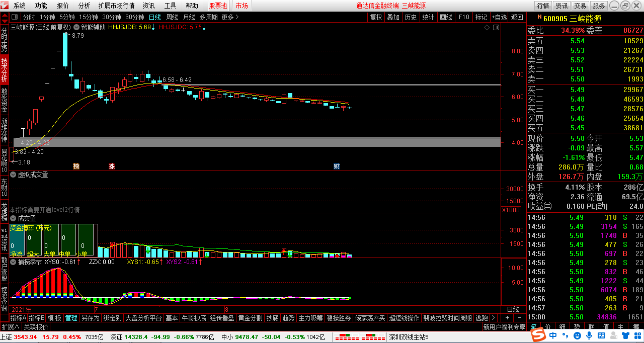Select the 分时 period
Screen dimensions: 644x343
coord(29,17)
